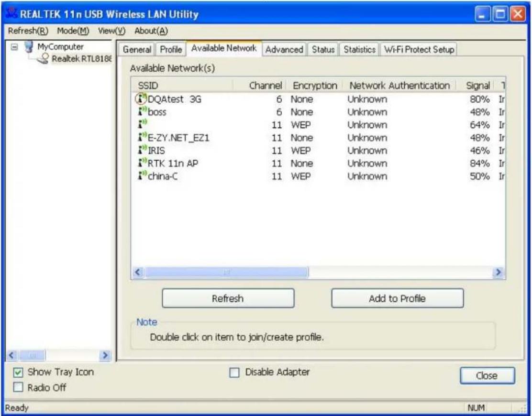Image resolution: width=532 pixels, height=416 pixels.
Task: Open the Statistics tab
Action: pyautogui.click(x=359, y=50)
